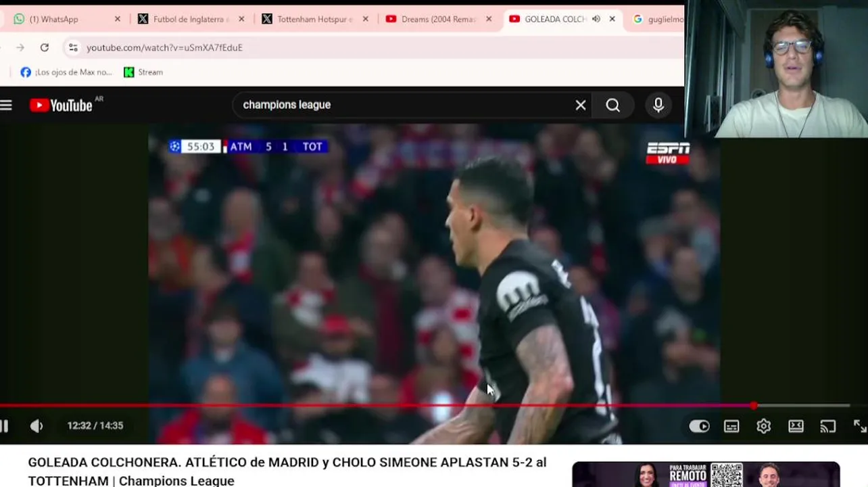
Task: Toggle subtitles/closed captions
Action: pyautogui.click(x=731, y=426)
